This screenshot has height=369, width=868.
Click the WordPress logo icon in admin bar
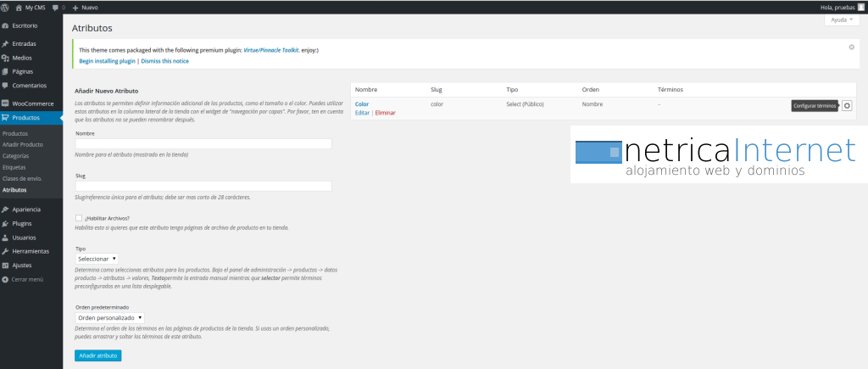point(6,7)
